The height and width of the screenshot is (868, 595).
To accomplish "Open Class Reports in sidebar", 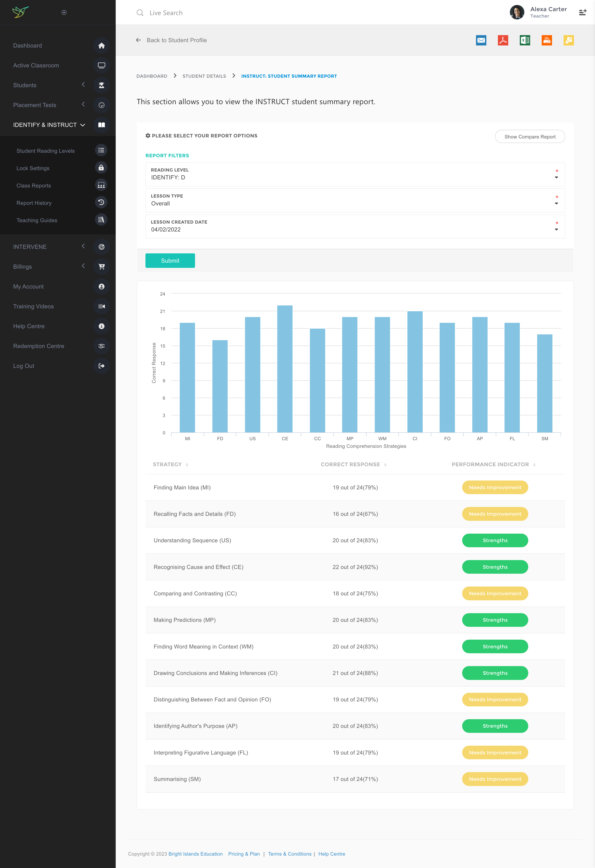I will pos(34,186).
